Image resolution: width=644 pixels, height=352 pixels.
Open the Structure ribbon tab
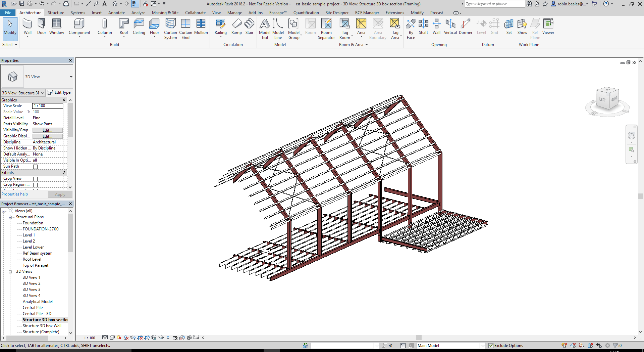point(56,13)
